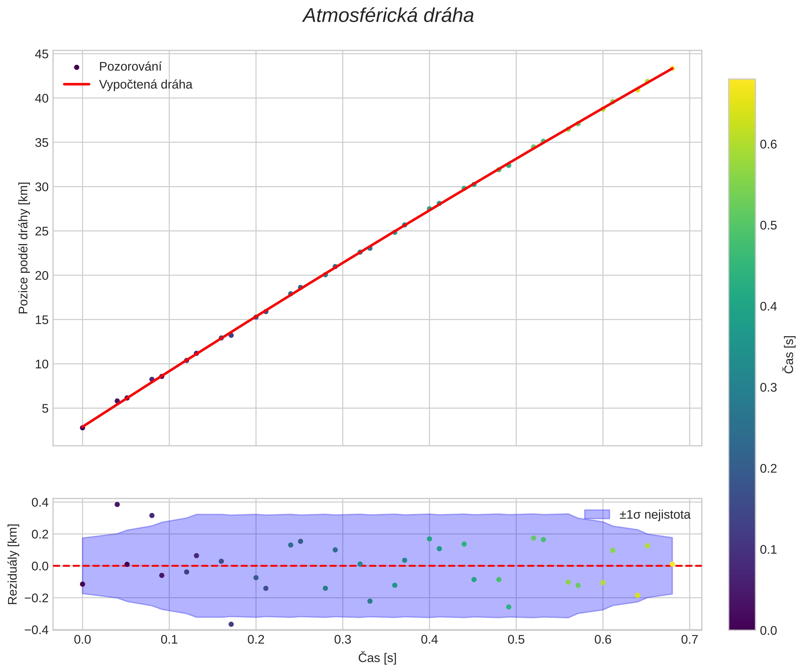Click the '±1σ nejistota' legend patch
Image resolution: width=803 pixels, height=672 pixels.
click(597, 514)
